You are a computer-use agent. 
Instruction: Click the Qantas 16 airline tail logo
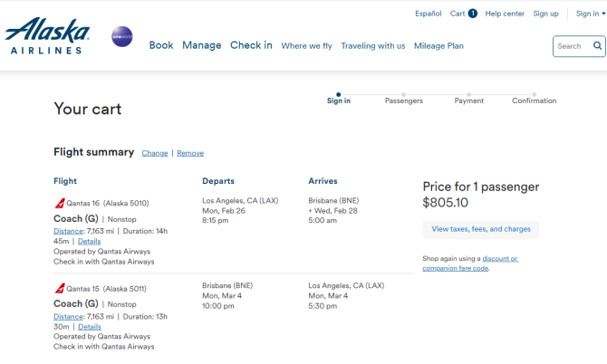(x=60, y=203)
